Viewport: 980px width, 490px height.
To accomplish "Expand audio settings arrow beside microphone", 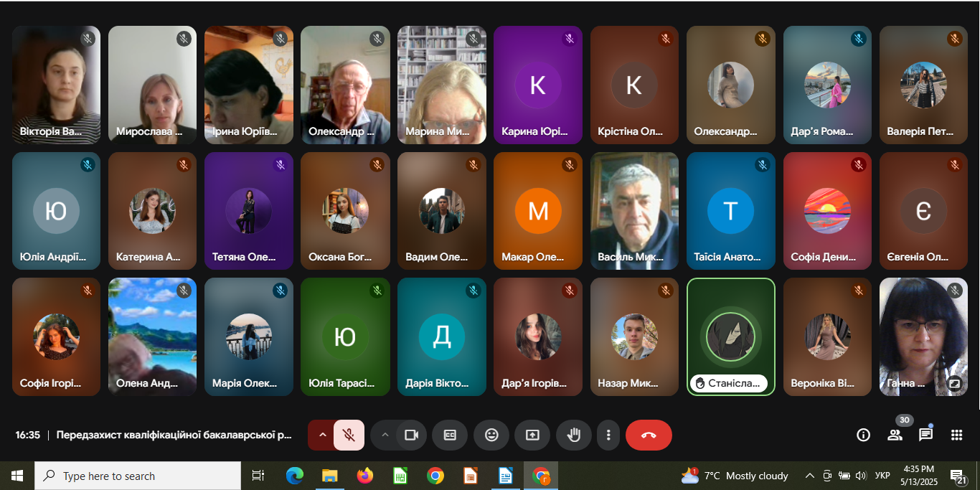I will (x=322, y=435).
